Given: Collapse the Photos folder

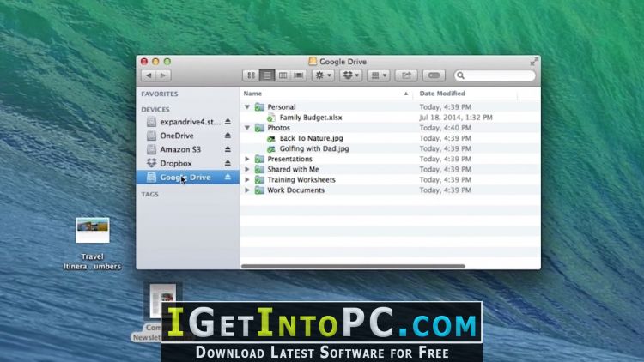Looking at the screenshot, I should click(247, 128).
